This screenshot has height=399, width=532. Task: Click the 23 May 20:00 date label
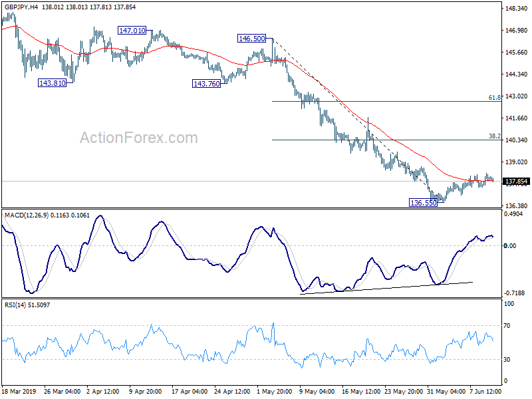click(x=404, y=391)
